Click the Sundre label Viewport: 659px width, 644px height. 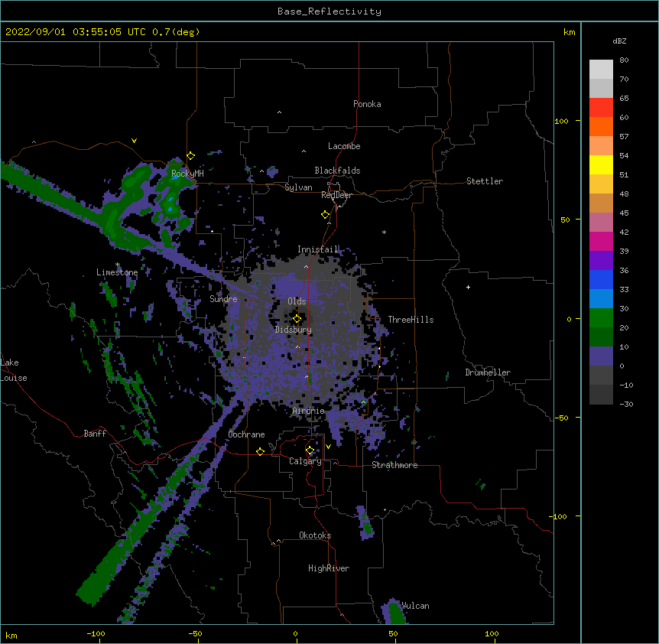pos(223,299)
